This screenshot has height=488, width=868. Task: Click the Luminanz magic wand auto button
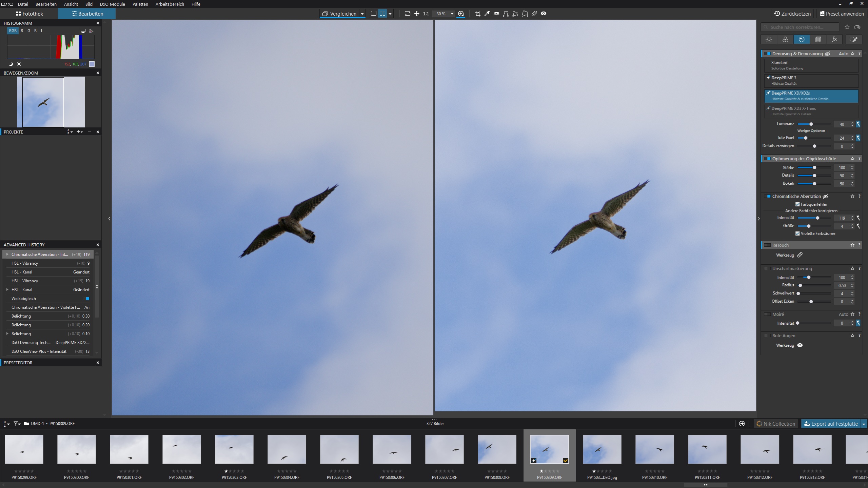[x=858, y=124]
